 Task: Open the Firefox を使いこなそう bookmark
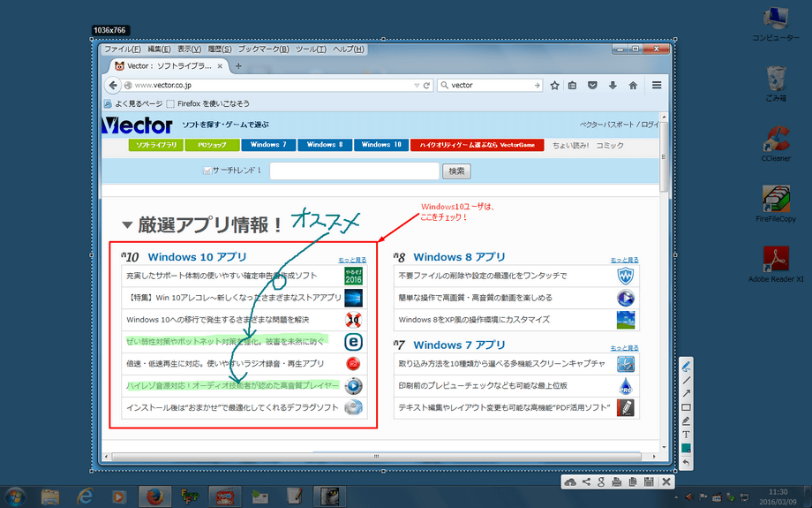click(x=207, y=103)
